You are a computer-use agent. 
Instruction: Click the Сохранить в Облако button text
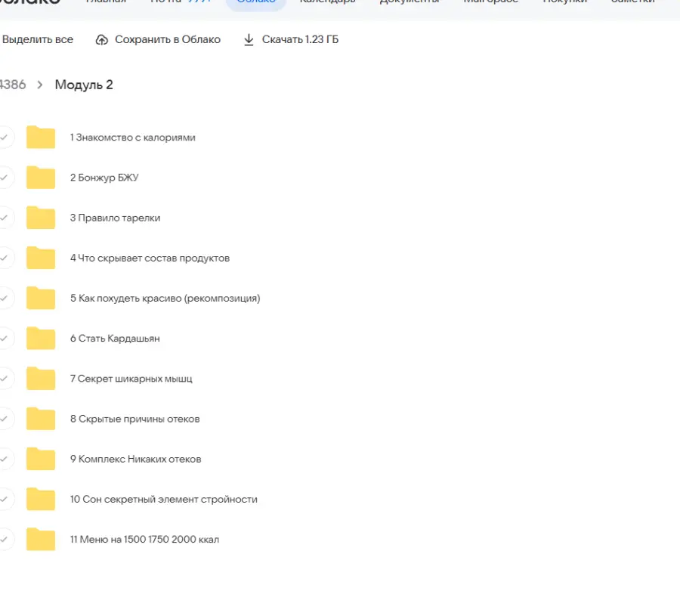(167, 40)
